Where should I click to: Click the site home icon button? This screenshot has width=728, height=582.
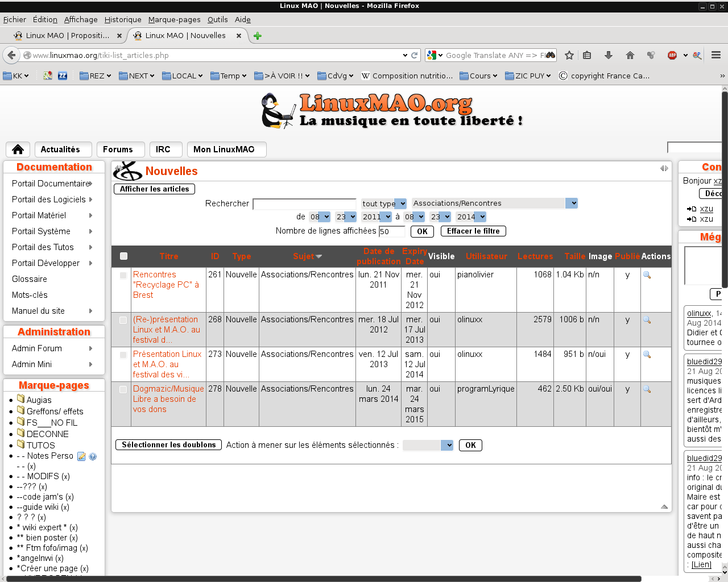point(18,149)
